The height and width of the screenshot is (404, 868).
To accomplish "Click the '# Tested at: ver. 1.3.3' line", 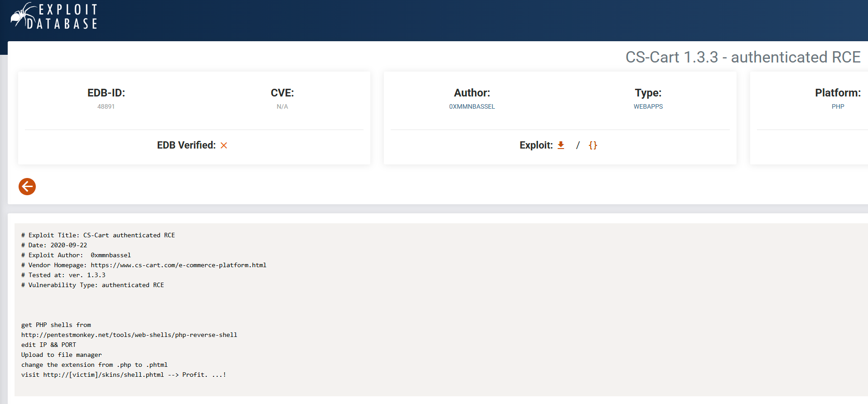I will pos(63,275).
